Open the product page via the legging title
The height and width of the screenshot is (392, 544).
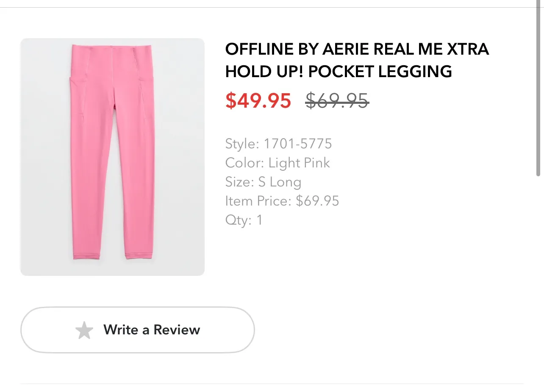(357, 59)
